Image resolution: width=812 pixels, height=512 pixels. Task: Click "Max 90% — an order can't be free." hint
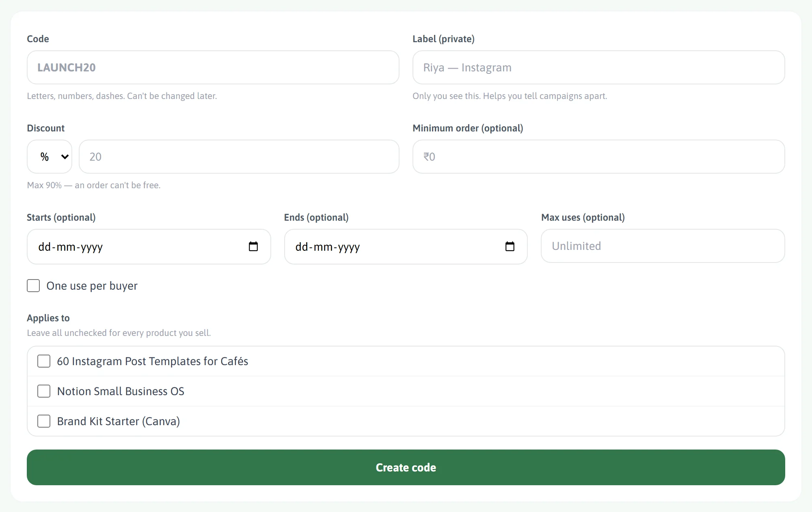[94, 185]
